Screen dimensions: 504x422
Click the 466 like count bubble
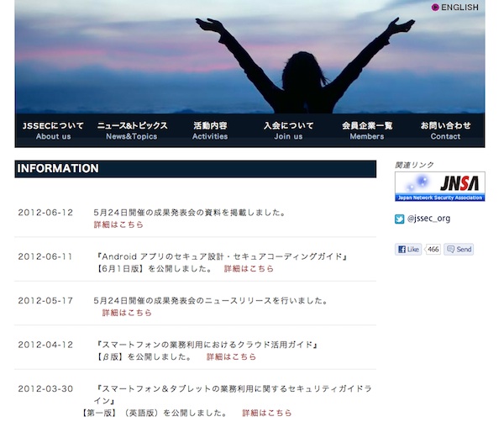coord(433,250)
